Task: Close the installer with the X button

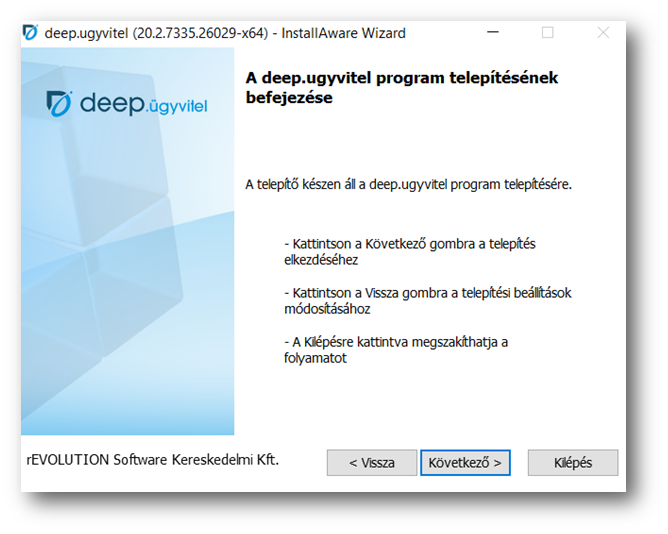Action: click(x=602, y=33)
